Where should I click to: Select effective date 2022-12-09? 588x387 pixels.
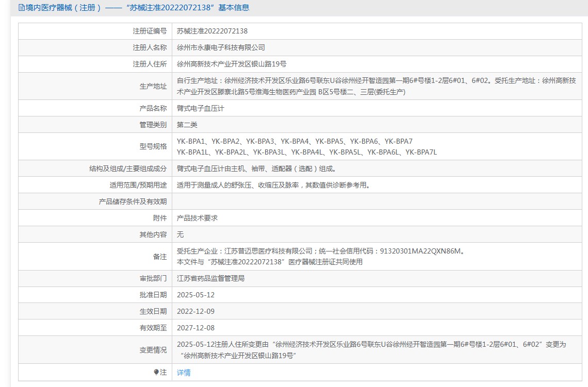(196, 311)
